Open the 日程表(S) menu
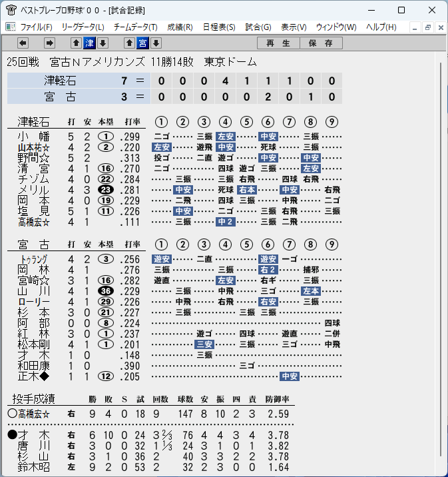 pyautogui.click(x=219, y=27)
